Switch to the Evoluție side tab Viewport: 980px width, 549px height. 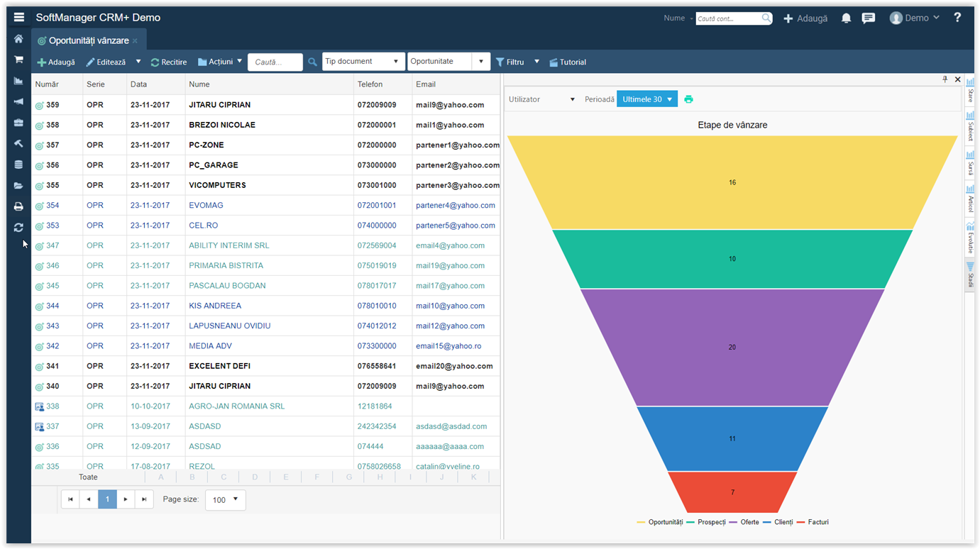(x=970, y=238)
